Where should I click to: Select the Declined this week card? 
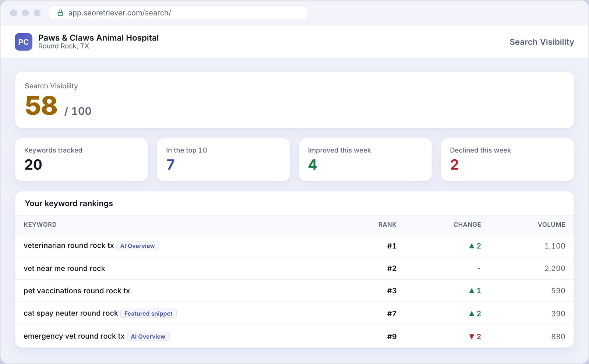coord(507,160)
